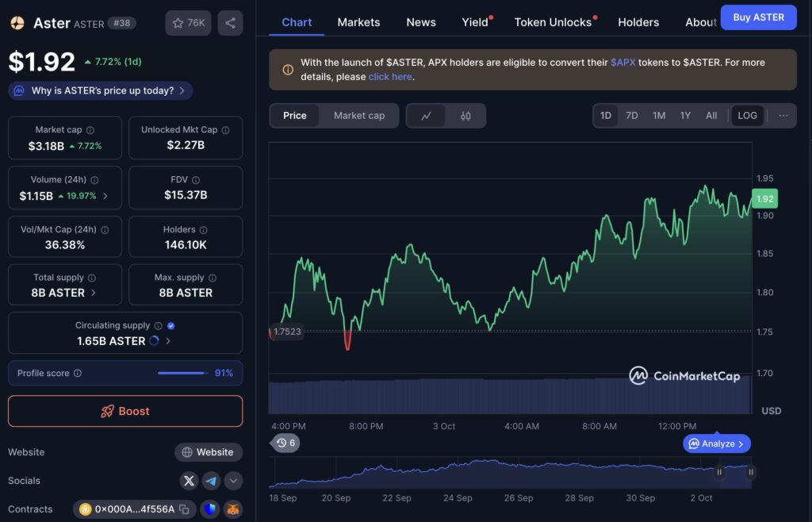This screenshot has height=522, width=812.
Task: Select Market cap chart mode
Action: 359,116
